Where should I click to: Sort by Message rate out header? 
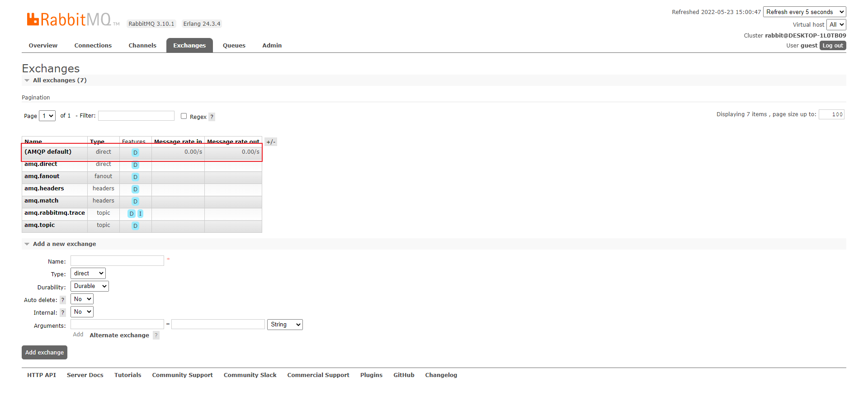[x=233, y=142]
